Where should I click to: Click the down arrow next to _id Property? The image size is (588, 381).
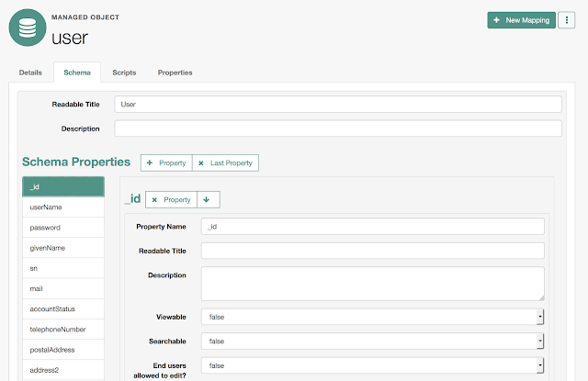[x=209, y=199]
